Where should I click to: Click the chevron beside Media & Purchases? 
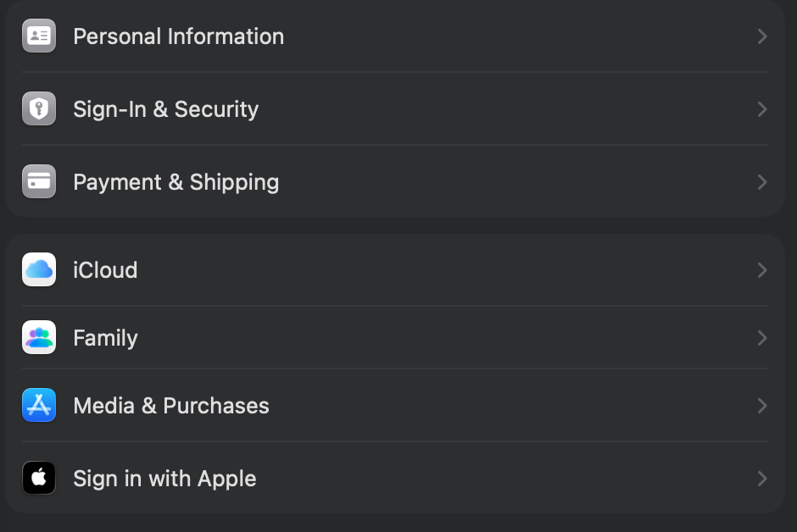761,406
